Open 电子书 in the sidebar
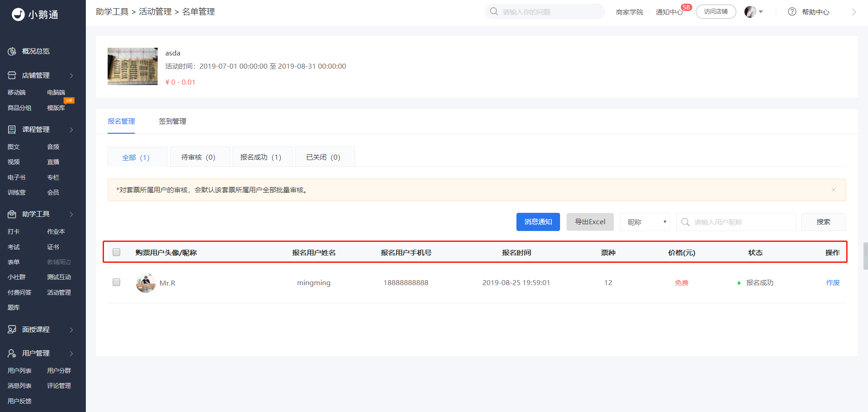This screenshot has width=868, height=412. coord(17,177)
